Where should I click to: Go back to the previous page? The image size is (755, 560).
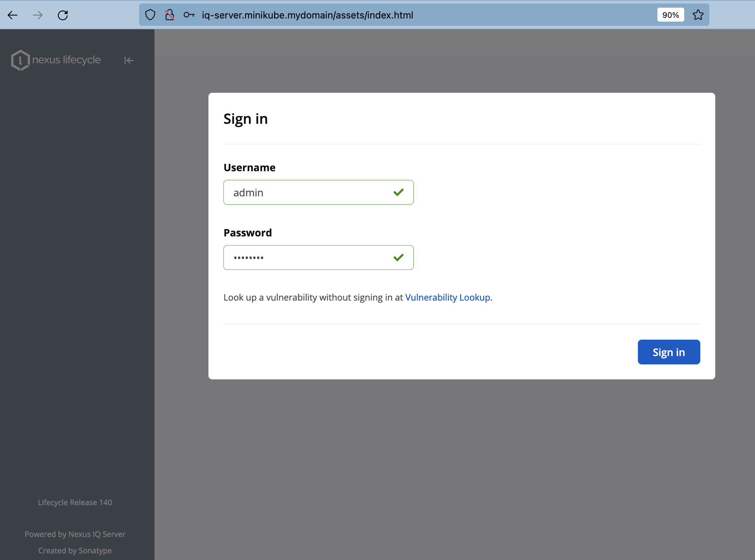click(x=13, y=15)
